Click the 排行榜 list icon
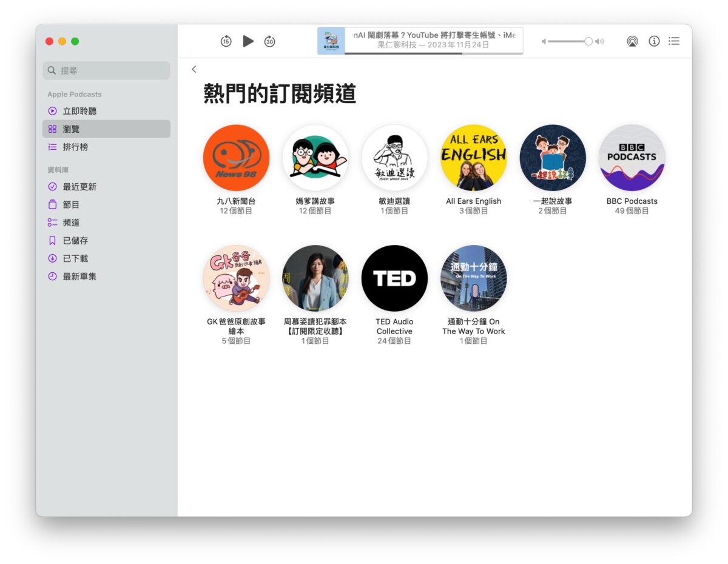The height and width of the screenshot is (564, 728). tap(52, 147)
